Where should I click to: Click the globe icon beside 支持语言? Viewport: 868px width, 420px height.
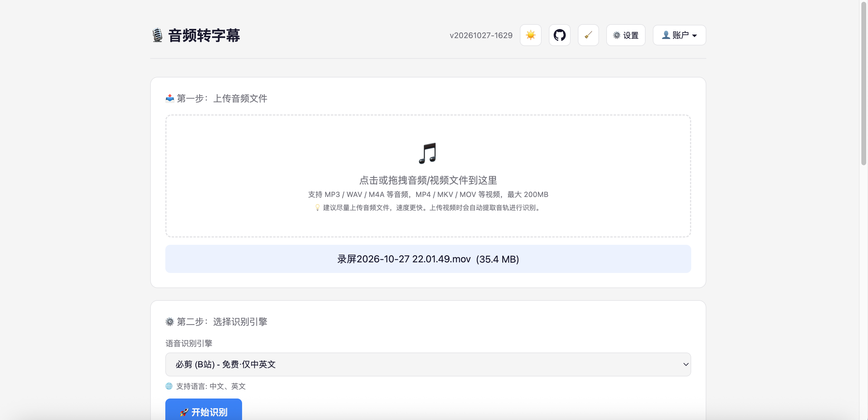click(169, 386)
